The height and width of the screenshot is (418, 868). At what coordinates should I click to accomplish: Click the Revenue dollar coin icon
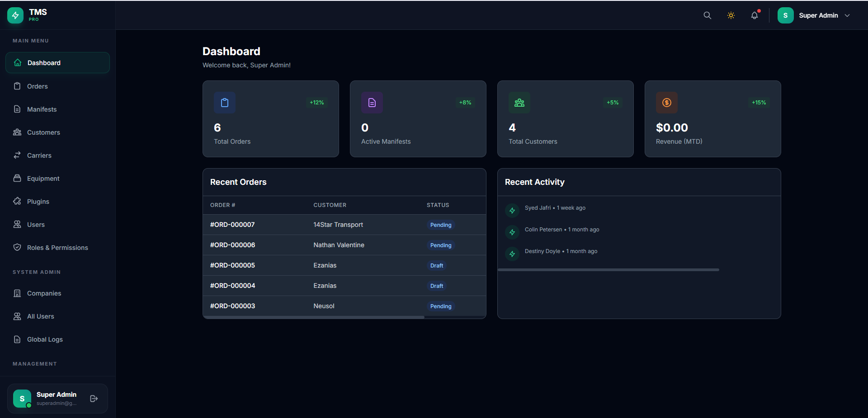pos(667,103)
